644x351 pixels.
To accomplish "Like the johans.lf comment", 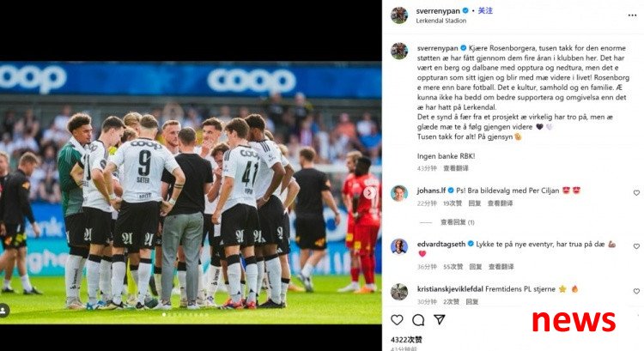I will pos(636,193).
